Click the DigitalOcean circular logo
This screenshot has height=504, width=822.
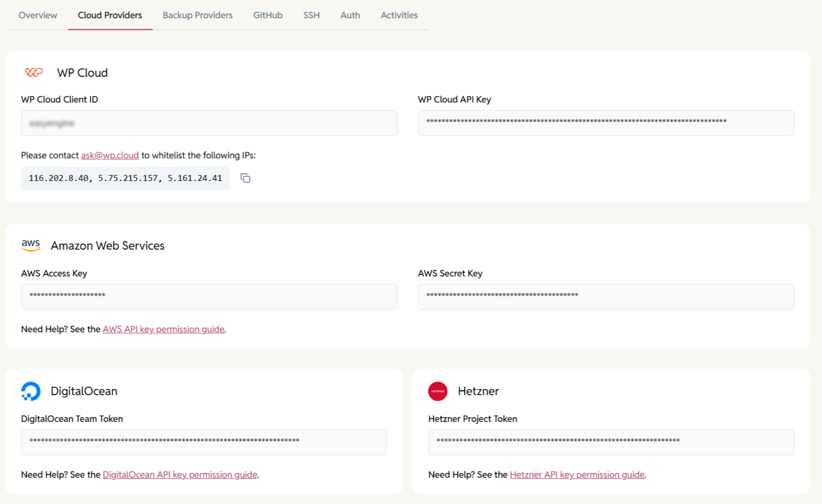click(x=31, y=391)
